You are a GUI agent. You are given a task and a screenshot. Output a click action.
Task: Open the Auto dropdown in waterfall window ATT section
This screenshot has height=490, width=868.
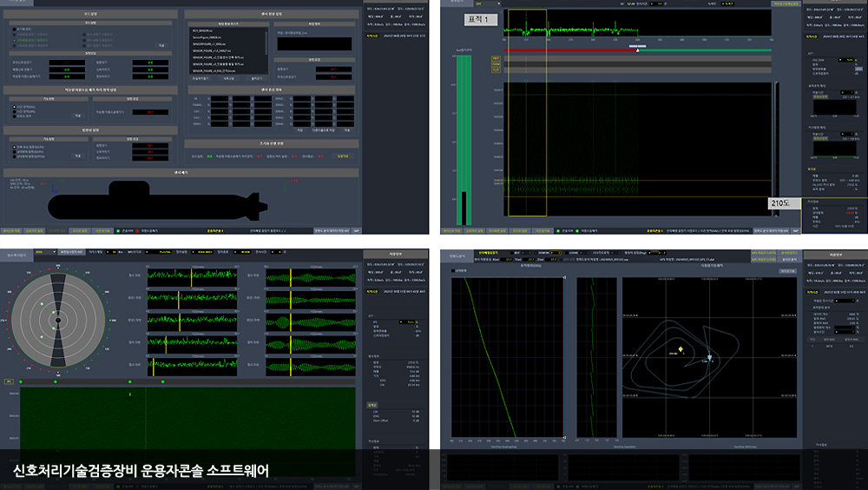tap(848, 60)
